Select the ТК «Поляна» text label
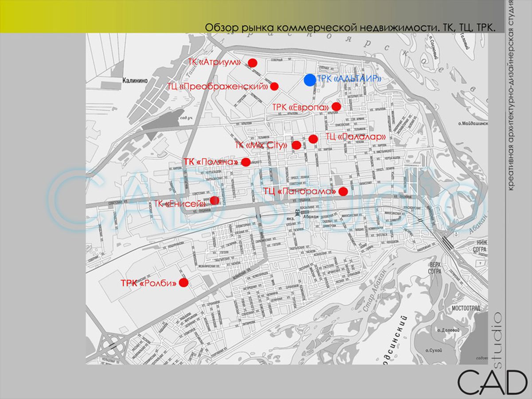 211,162
